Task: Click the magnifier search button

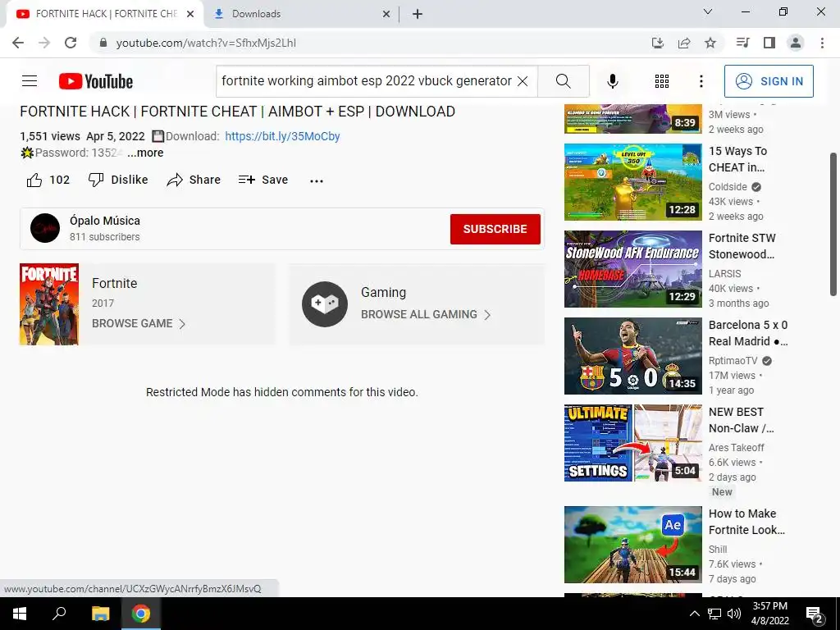Action: pyautogui.click(x=563, y=81)
